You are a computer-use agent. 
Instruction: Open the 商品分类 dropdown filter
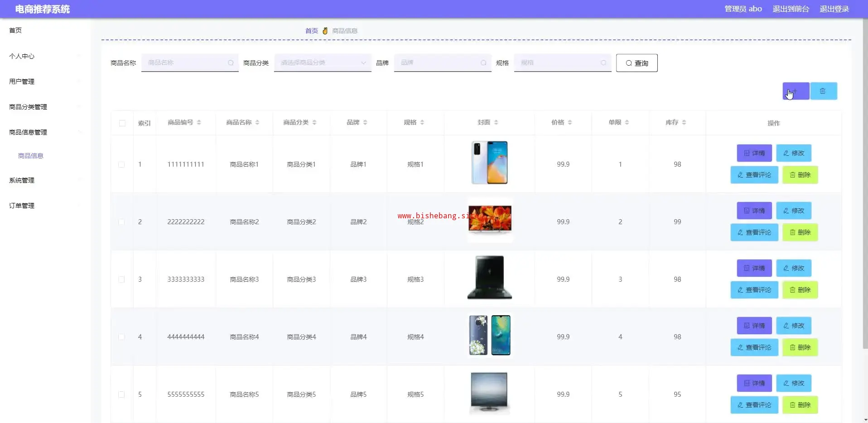pyautogui.click(x=323, y=63)
